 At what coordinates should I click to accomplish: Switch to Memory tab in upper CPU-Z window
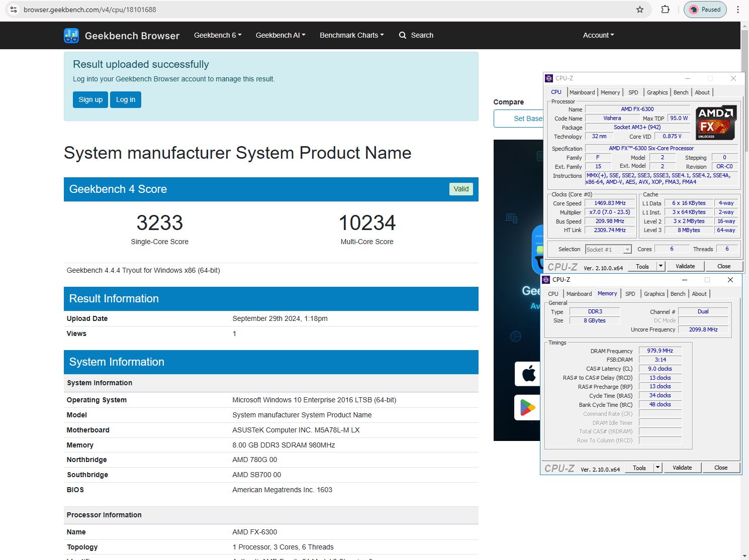click(x=610, y=92)
